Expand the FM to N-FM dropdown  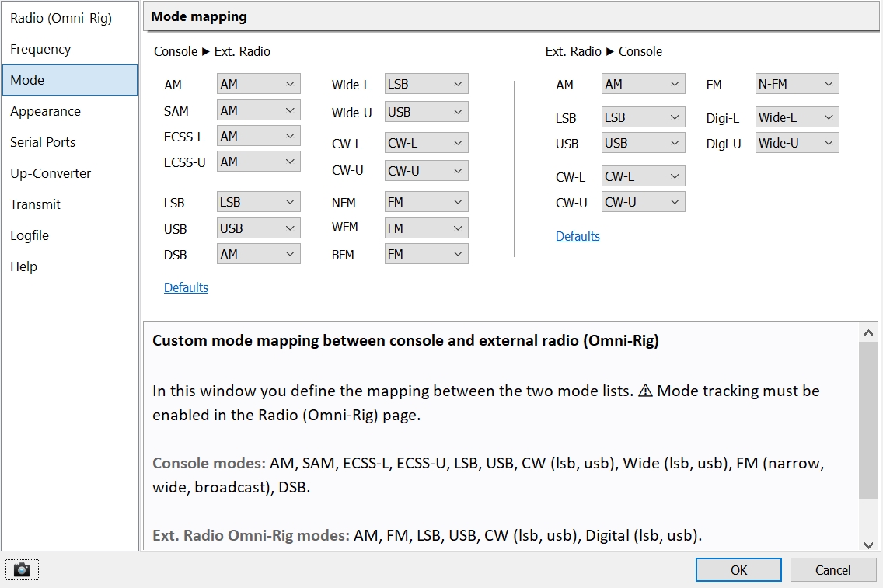(797, 84)
